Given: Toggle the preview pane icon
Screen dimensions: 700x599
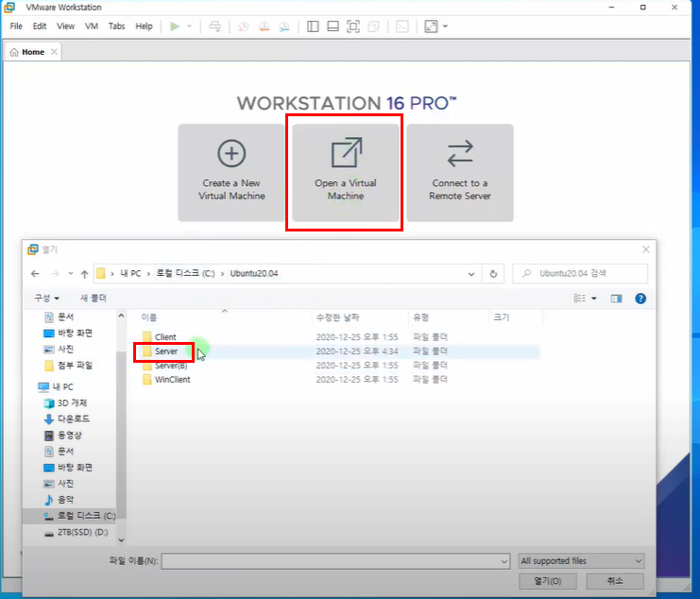Looking at the screenshot, I should tap(616, 299).
